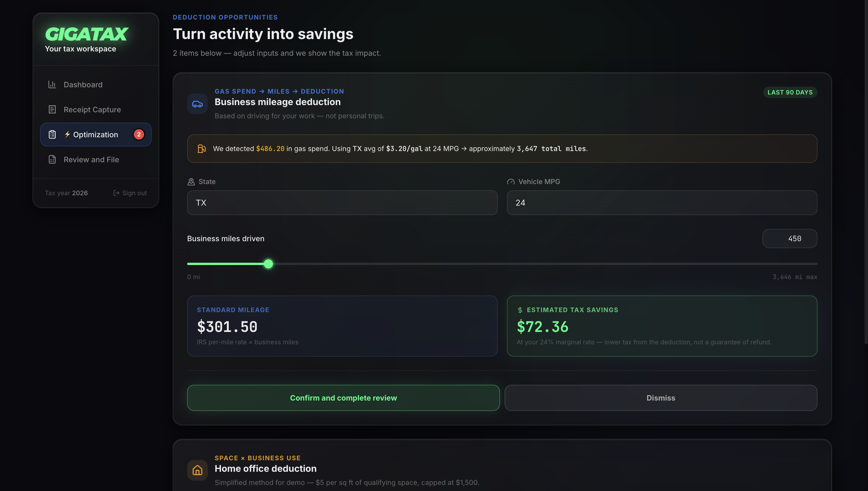Click the Sign out arrow icon
Screen dimensions: 868x491
tap(116, 193)
